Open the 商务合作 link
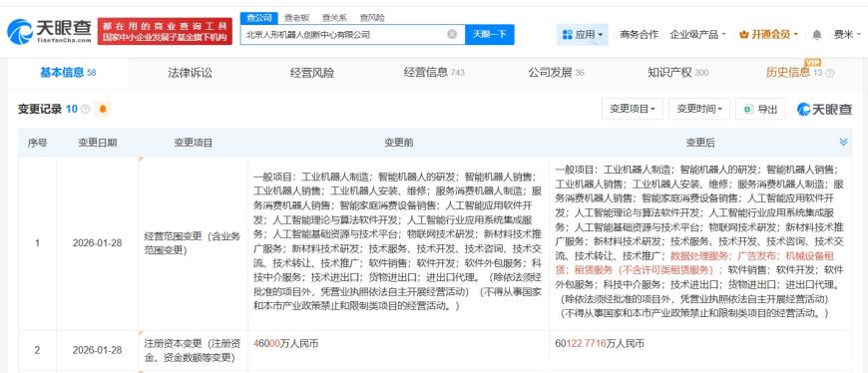This screenshot has height=373, width=868. click(x=639, y=34)
